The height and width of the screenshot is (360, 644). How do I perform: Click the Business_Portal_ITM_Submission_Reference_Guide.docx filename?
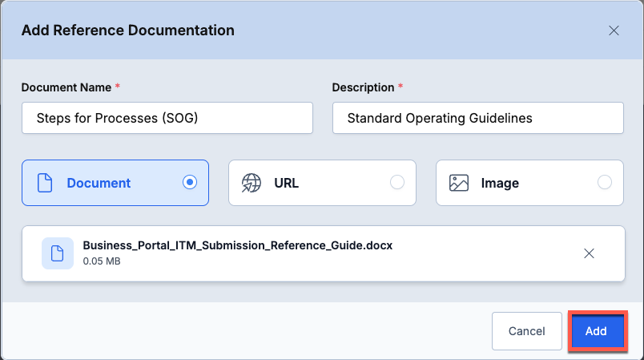238,245
